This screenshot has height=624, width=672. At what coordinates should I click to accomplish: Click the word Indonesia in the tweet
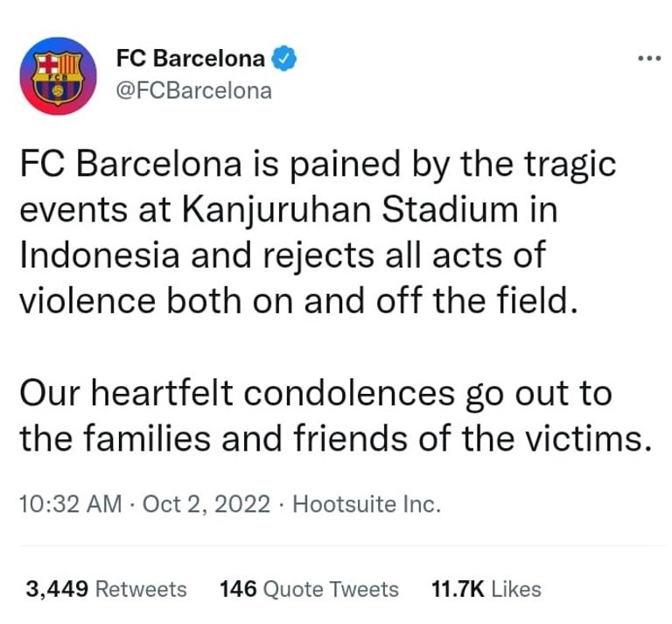tap(94, 256)
